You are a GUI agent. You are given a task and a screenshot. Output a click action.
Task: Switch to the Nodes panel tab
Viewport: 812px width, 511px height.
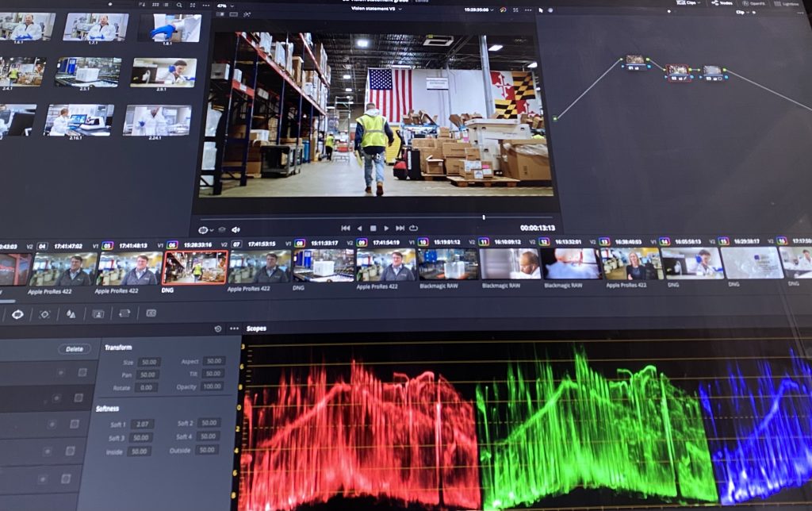722,3
